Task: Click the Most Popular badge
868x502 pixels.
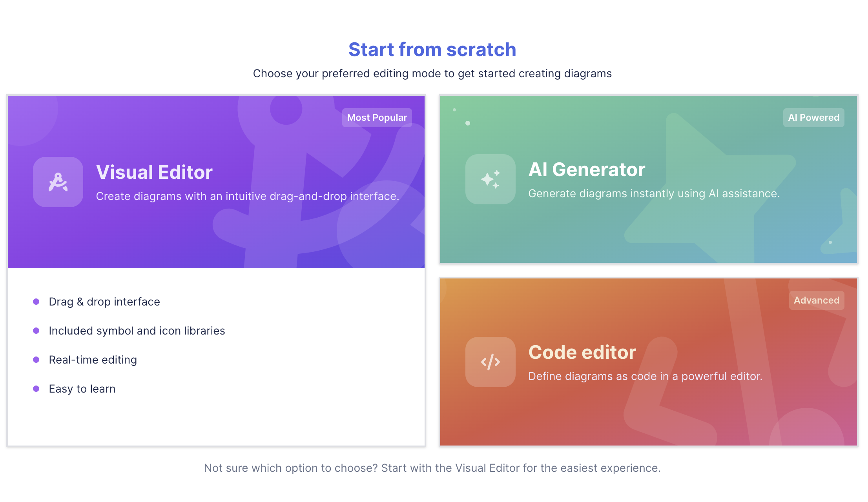Action: coord(377,118)
